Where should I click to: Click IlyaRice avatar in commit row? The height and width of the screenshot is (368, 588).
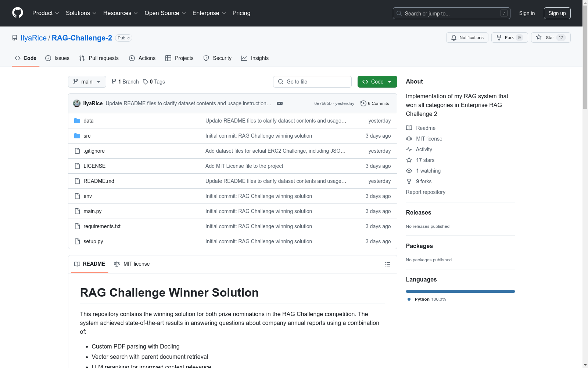77,103
